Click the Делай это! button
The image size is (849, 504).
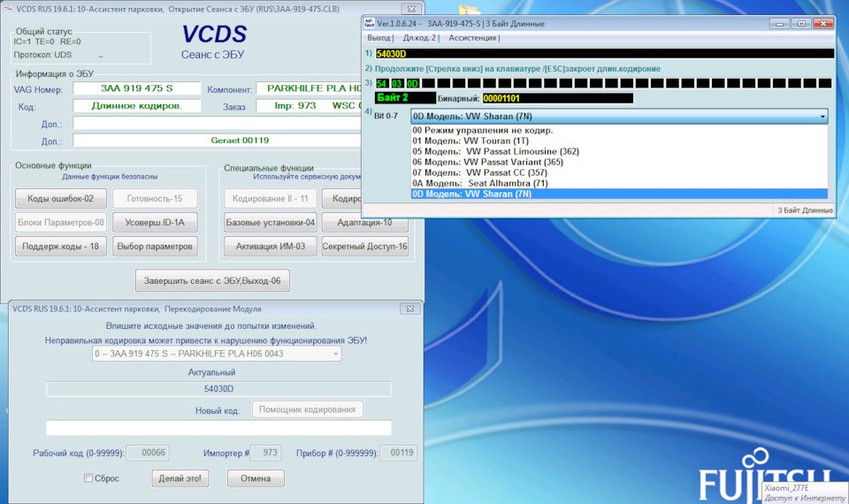(x=180, y=478)
